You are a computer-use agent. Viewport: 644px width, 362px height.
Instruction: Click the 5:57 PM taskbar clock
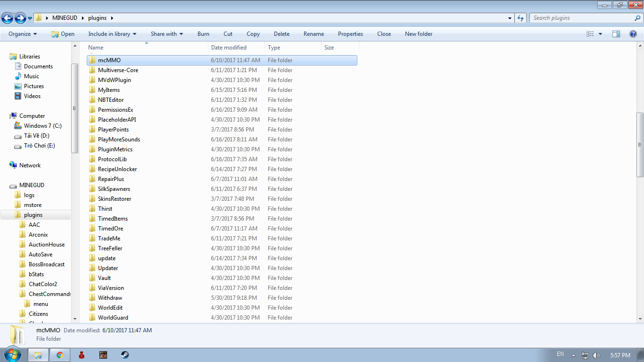620,355
